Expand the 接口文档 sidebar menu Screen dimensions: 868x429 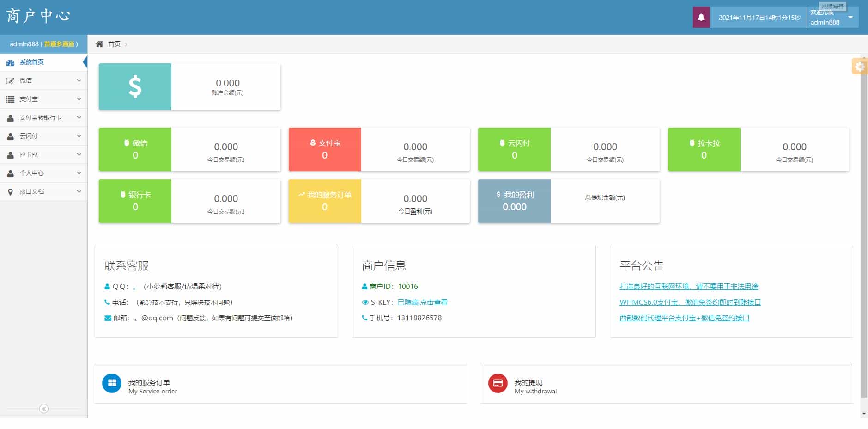coord(43,191)
